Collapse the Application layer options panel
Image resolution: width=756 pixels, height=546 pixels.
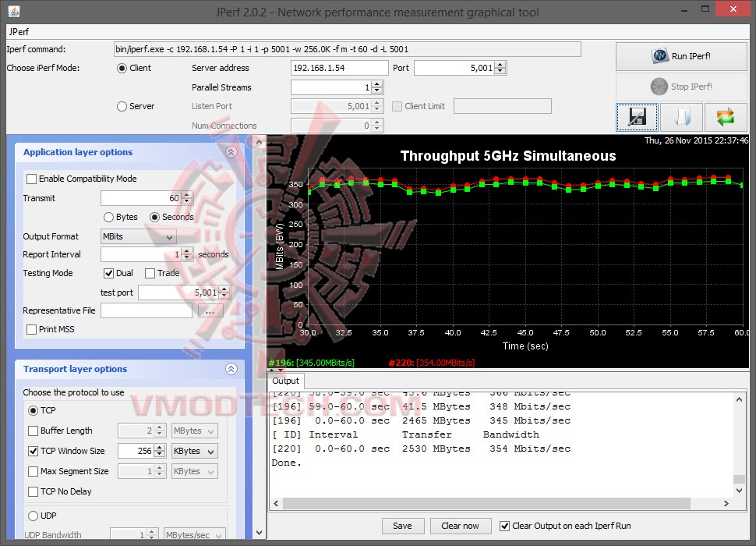231,152
